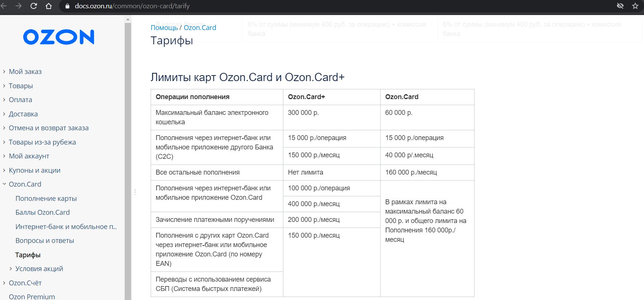
Task: Expand the Условия акций subsection
Action: (x=11, y=268)
